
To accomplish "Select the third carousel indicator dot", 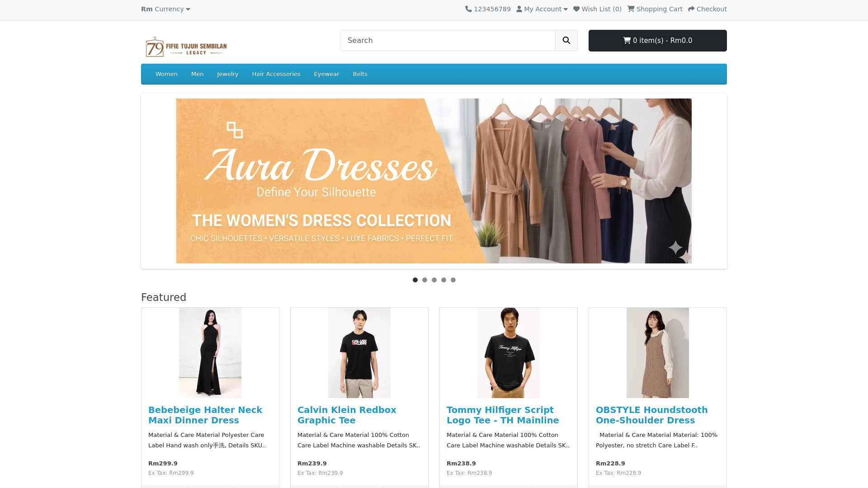I will click(x=434, y=280).
